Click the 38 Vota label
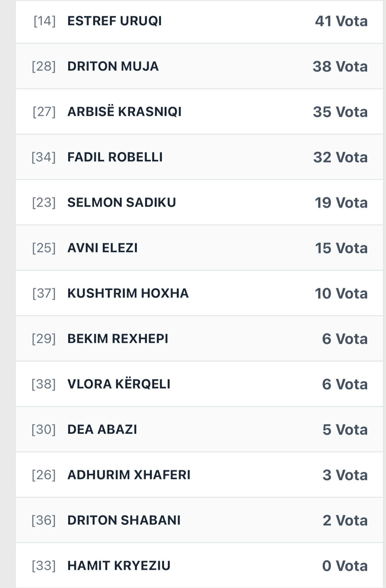Screen dimensions: 386x588 click(340, 67)
